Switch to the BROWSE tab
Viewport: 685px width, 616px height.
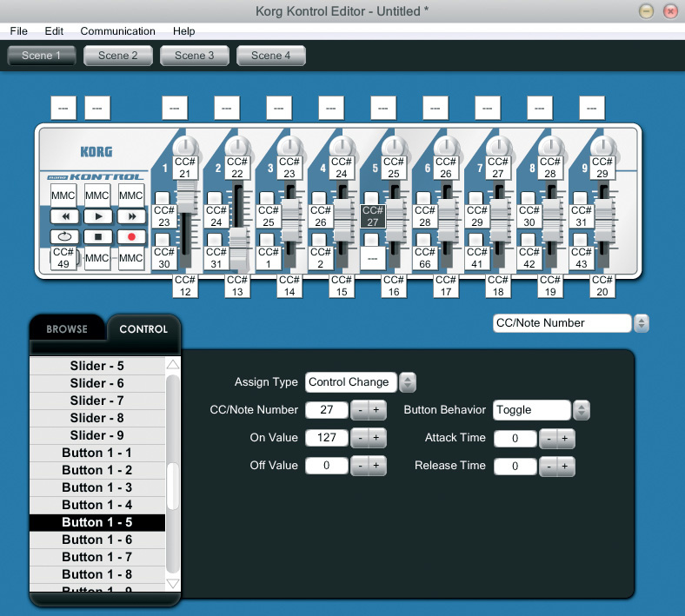67,328
